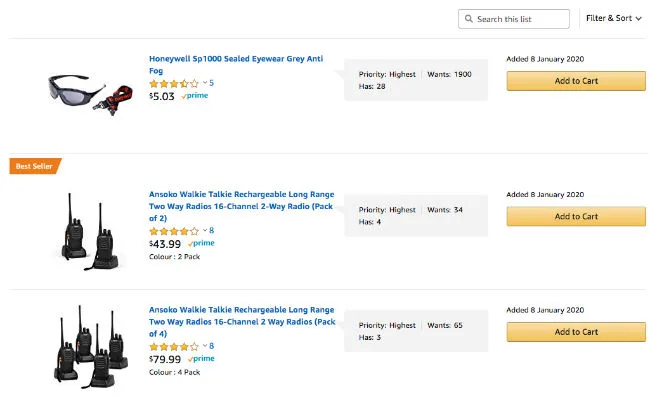
Task: Click Prime badge beside $79.99 price
Action: (x=201, y=358)
